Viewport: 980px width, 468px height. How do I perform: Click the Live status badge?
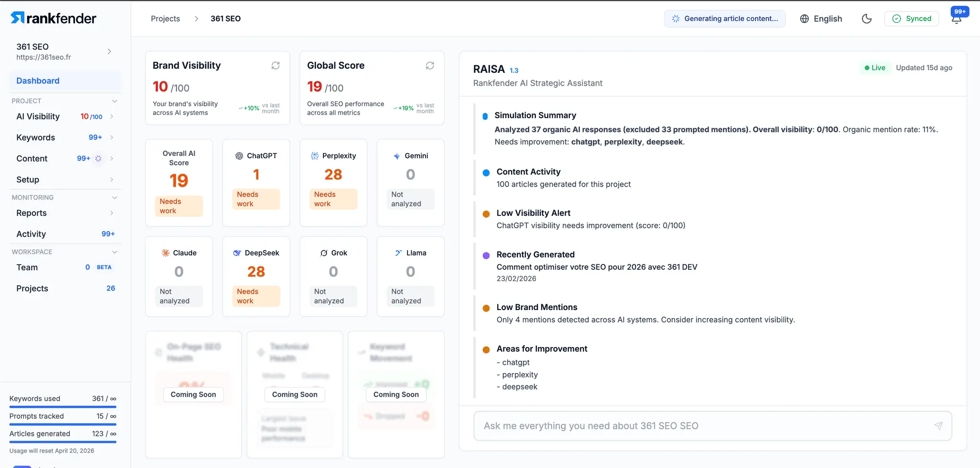[x=875, y=68]
